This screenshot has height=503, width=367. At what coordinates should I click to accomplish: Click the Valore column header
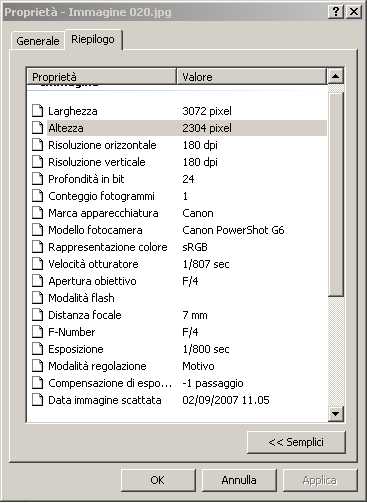point(251,76)
